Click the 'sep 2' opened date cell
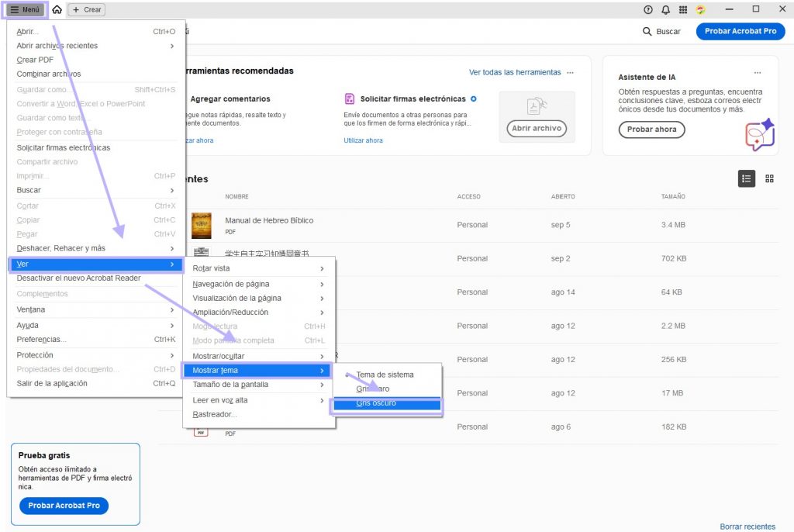This screenshot has height=532, width=794. [560, 258]
